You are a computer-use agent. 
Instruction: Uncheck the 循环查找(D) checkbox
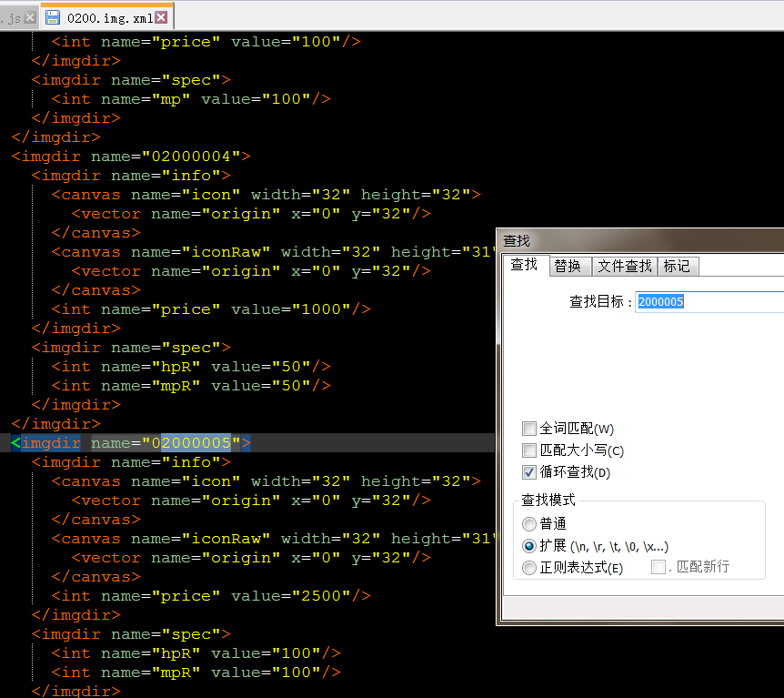(529, 472)
